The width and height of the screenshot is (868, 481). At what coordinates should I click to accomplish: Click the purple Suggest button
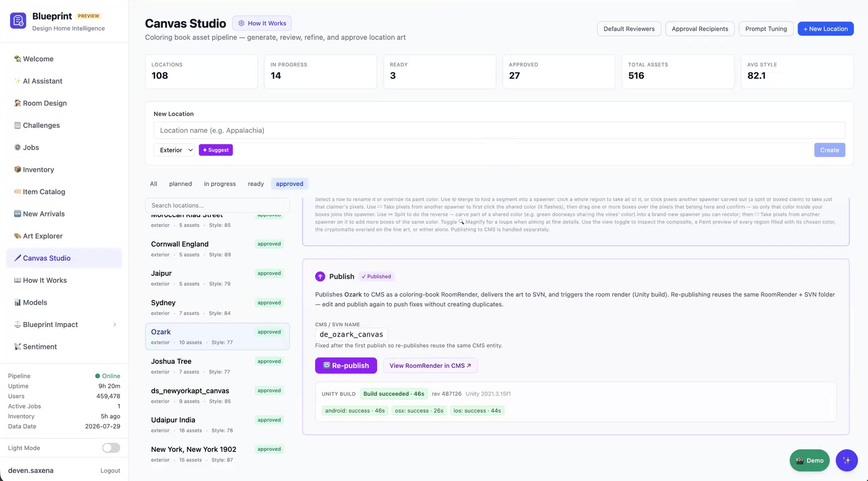216,150
